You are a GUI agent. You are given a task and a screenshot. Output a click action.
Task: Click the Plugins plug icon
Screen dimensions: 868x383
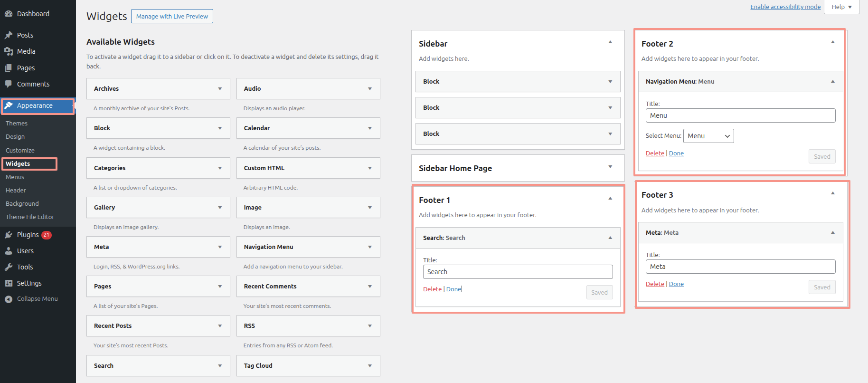click(9, 235)
